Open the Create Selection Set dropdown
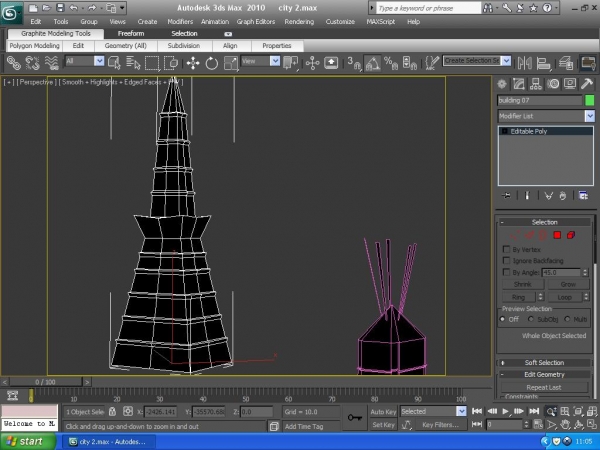600x450 pixels. [x=506, y=61]
